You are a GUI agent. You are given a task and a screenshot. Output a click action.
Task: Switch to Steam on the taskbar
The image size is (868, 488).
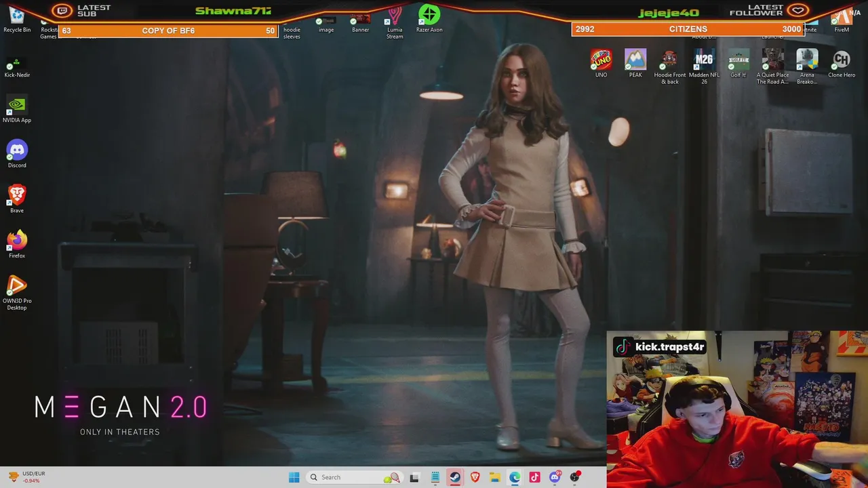pos(455,477)
